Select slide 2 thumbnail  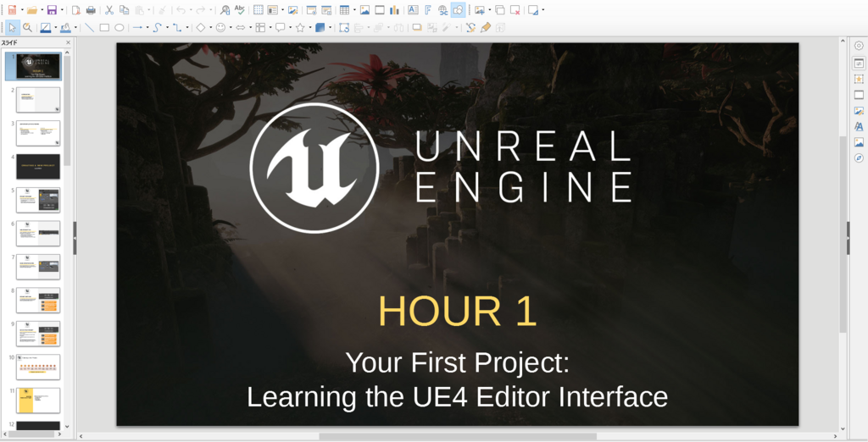38,100
